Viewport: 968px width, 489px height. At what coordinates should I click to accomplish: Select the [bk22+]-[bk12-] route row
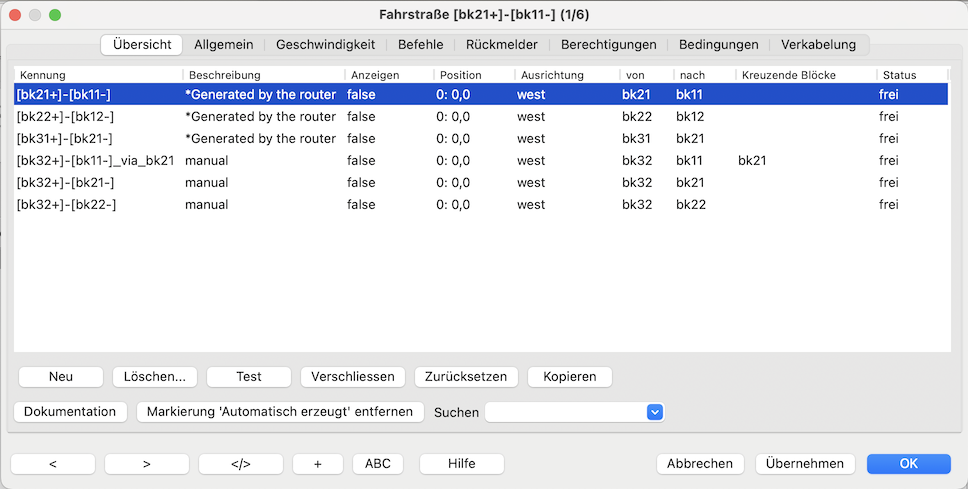[66, 117]
